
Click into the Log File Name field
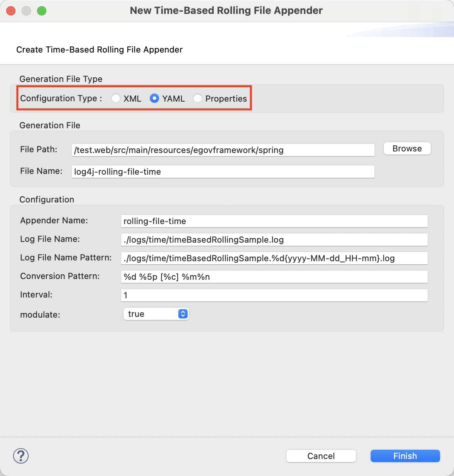coord(274,240)
